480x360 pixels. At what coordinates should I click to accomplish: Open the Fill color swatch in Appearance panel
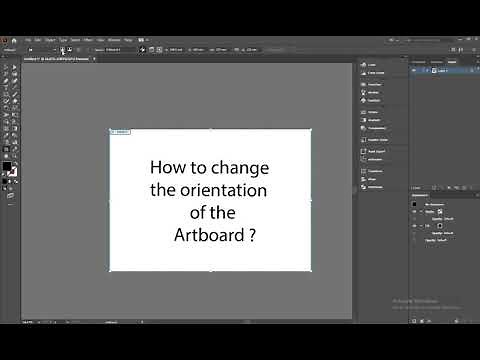[440, 226]
